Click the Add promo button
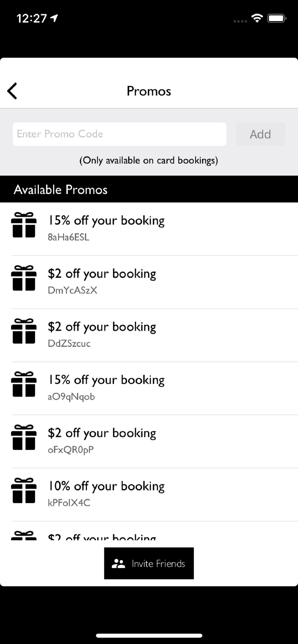298x644 pixels. point(261,134)
